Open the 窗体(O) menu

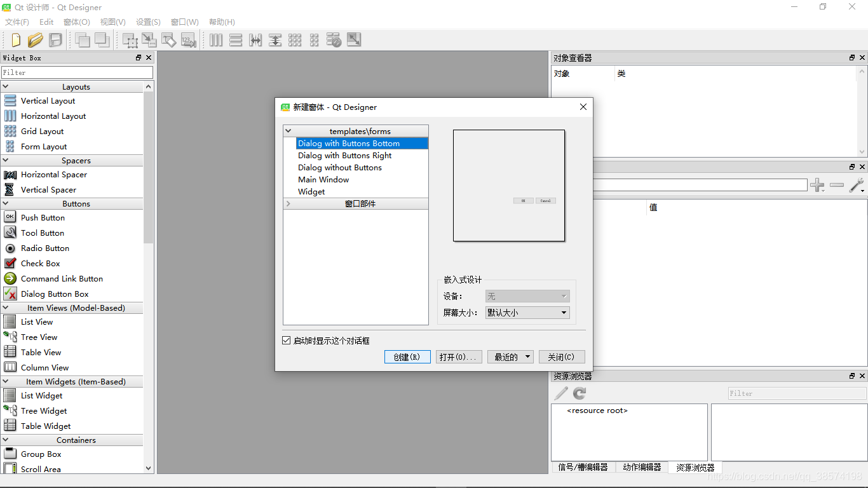77,22
